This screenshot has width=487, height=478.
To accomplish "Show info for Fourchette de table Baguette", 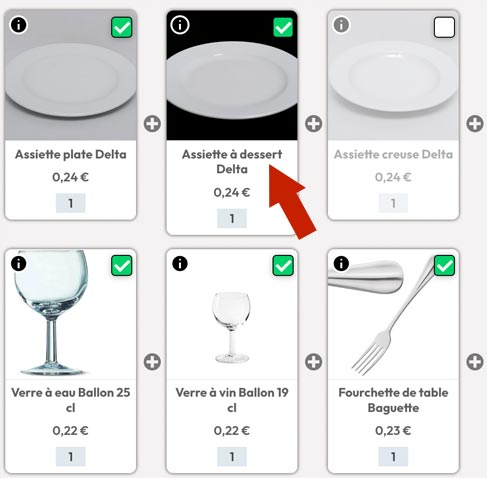I will 341,264.
